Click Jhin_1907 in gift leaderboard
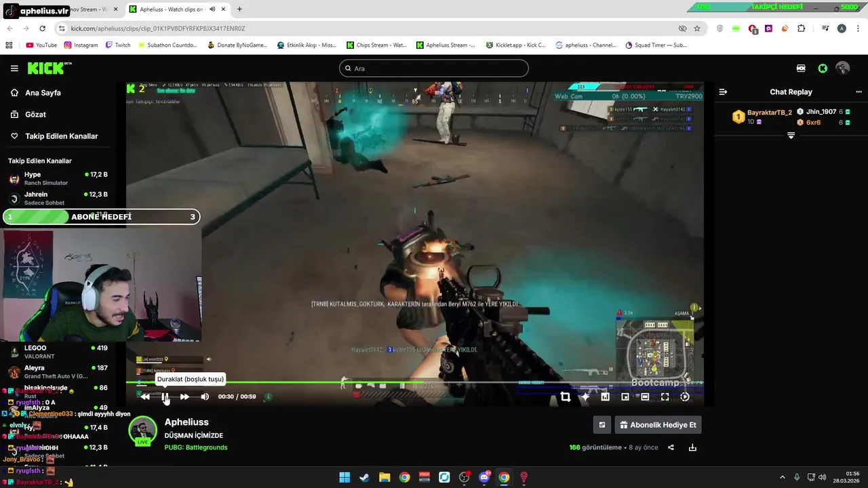The height and width of the screenshot is (488, 868). pos(821,112)
